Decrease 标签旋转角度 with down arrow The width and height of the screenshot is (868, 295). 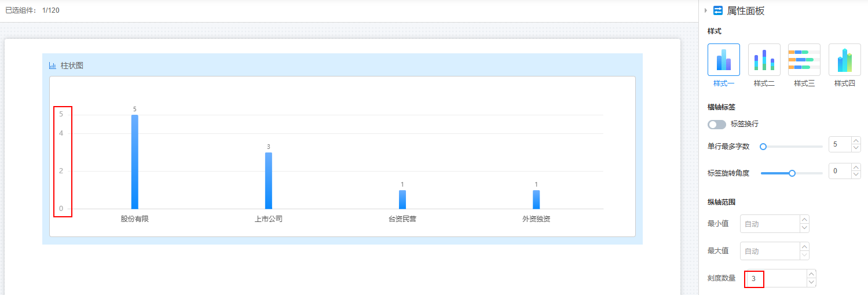pos(856,175)
